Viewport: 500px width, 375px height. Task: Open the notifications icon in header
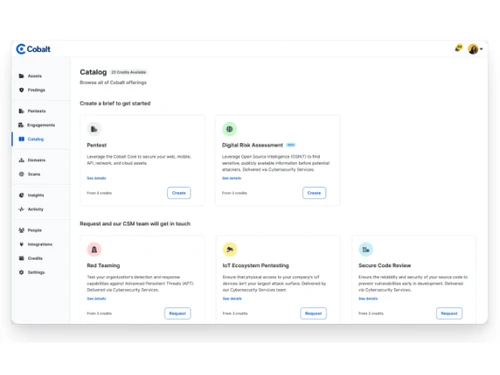[459, 49]
